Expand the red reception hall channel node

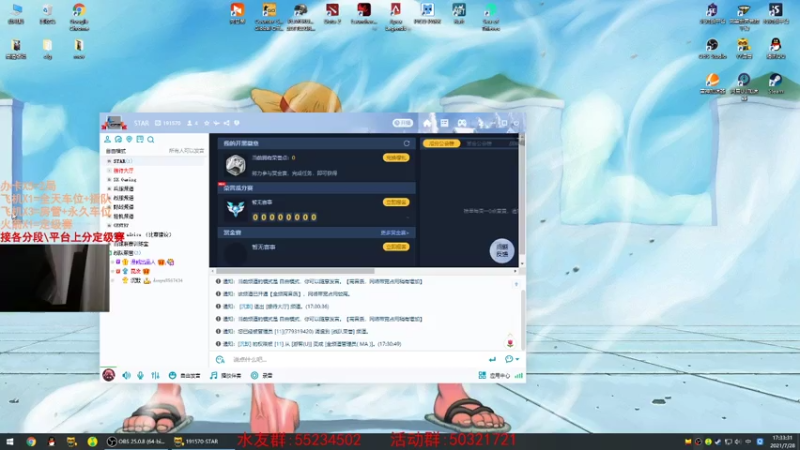pyautogui.click(x=109, y=170)
